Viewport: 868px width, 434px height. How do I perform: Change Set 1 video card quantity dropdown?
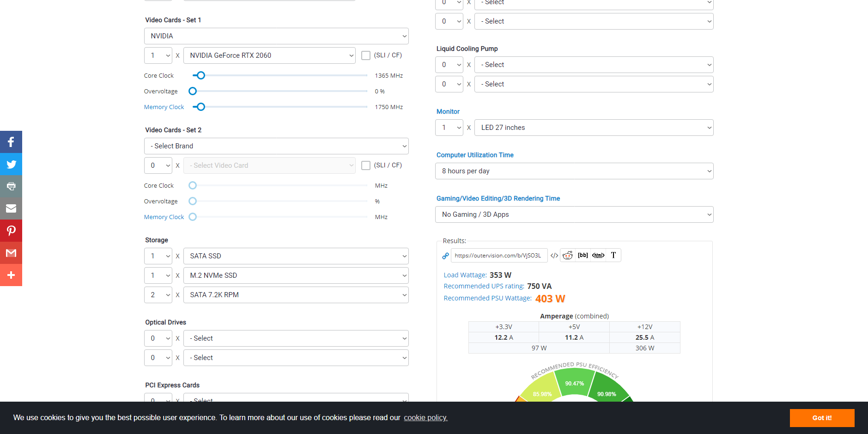click(158, 55)
